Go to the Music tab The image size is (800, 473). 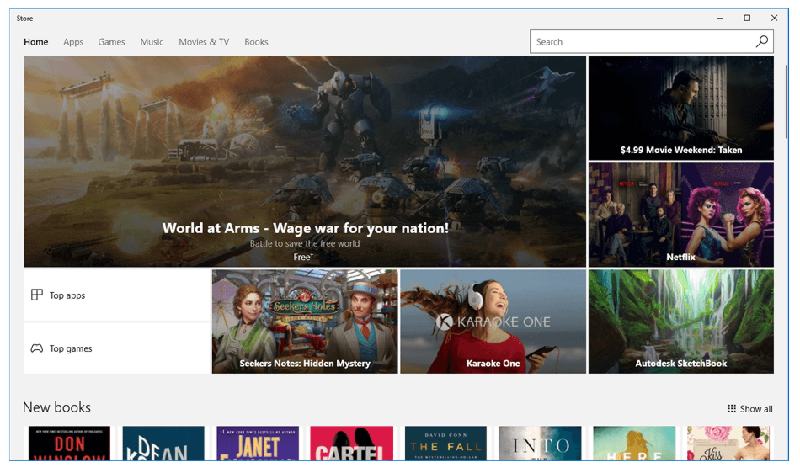click(x=152, y=42)
